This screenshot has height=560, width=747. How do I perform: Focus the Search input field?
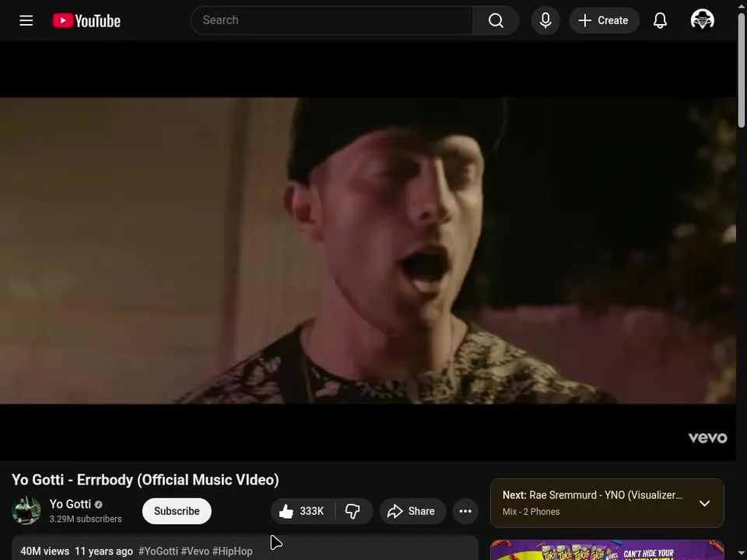pos(332,20)
